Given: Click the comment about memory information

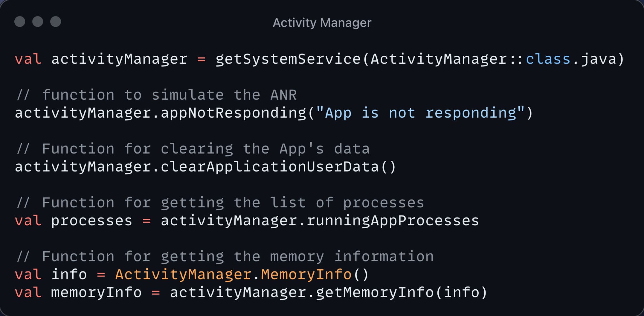Looking at the screenshot, I should [225, 257].
